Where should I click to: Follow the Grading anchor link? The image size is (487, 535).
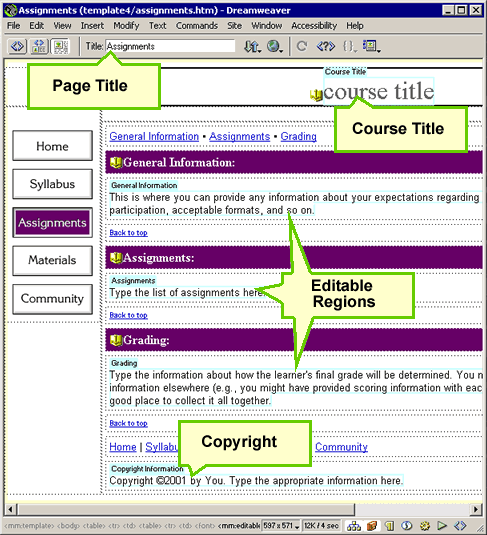point(299,136)
